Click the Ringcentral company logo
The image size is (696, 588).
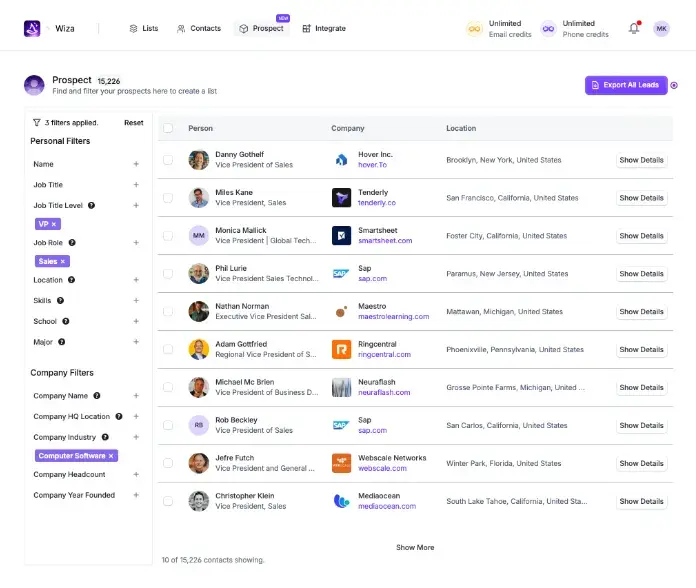(x=341, y=349)
